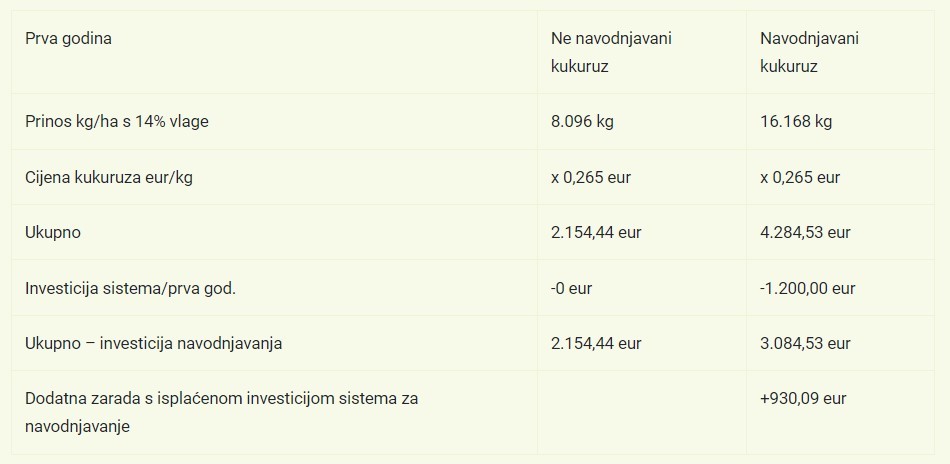The height and width of the screenshot is (464, 950).
Task: Click the "Prva godina" header cell
Action: tap(69, 39)
